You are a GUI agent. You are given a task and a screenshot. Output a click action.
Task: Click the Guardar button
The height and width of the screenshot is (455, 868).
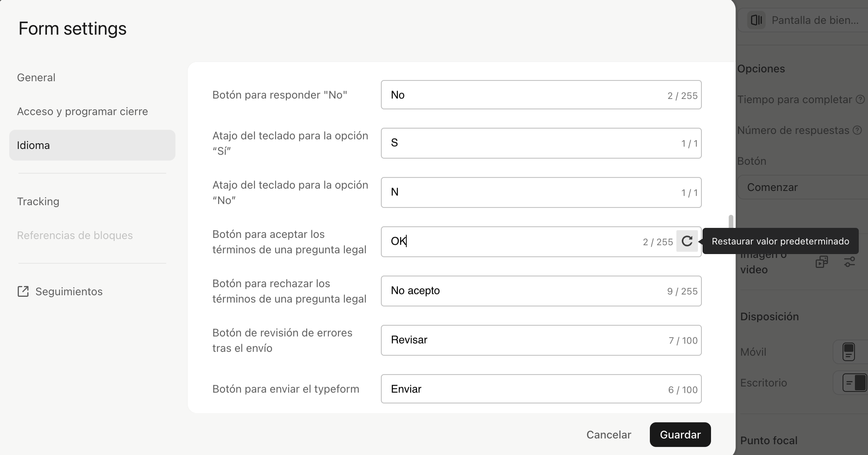680,435
